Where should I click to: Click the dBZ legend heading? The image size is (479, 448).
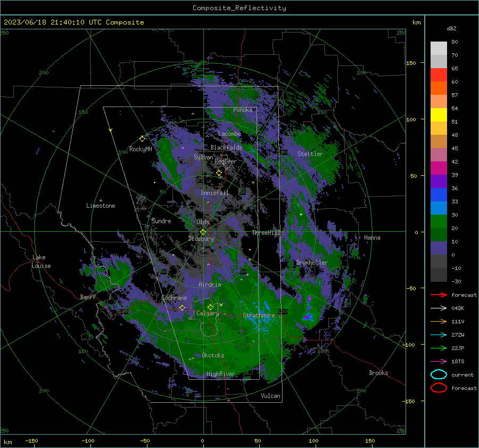coord(451,28)
